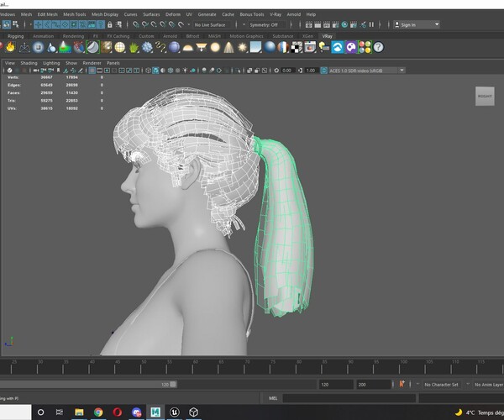
Task: Click the Opera browser taskbar icon
Action: pos(118,412)
